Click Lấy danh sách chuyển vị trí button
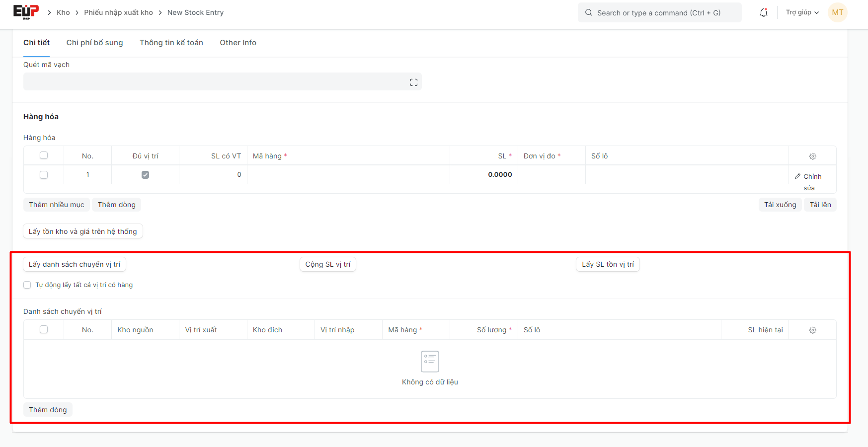The image size is (868, 447). click(x=75, y=264)
